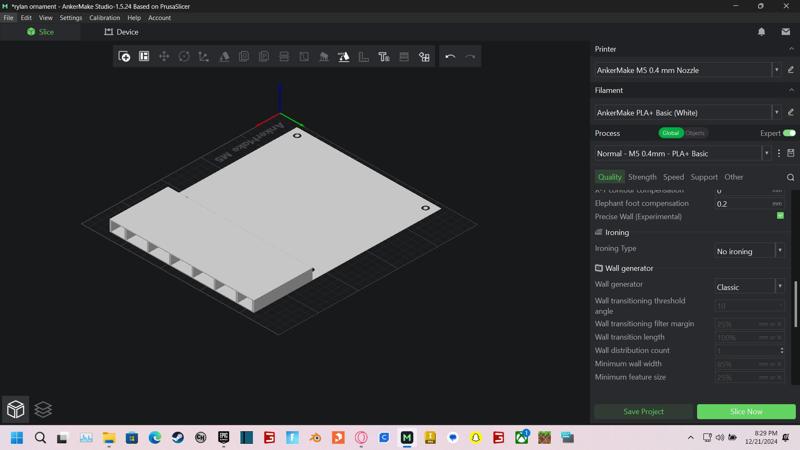The image size is (800, 450).
Task: Open the Wall generator dropdown
Action: [749, 287]
